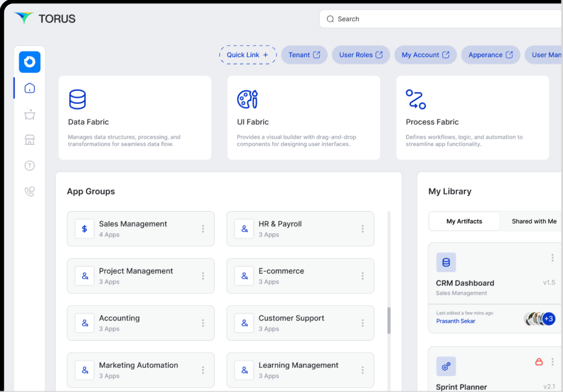Open the basket icon in sidebar
The height and width of the screenshot is (392, 563).
pyautogui.click(x=30, y=115)
